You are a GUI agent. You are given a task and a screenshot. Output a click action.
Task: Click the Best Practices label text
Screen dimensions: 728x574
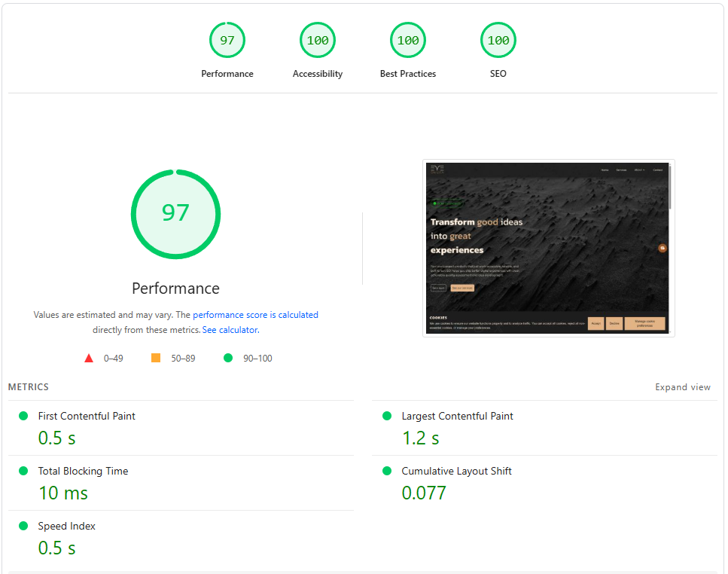(x=408, y=74)
